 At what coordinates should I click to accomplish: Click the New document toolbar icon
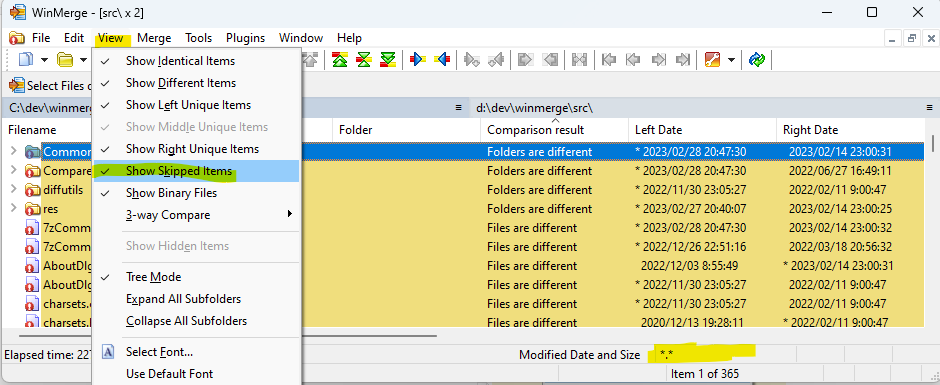click(26, 60)
